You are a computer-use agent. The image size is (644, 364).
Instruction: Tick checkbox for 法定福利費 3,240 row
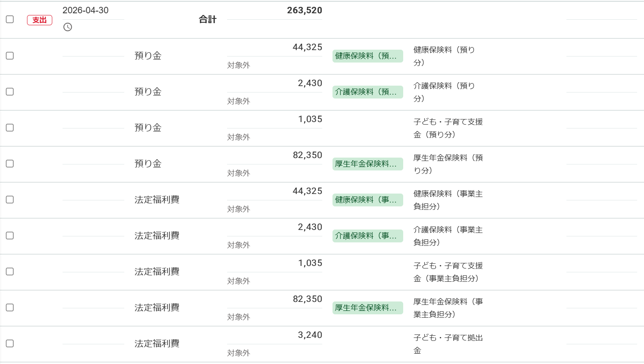10,343
